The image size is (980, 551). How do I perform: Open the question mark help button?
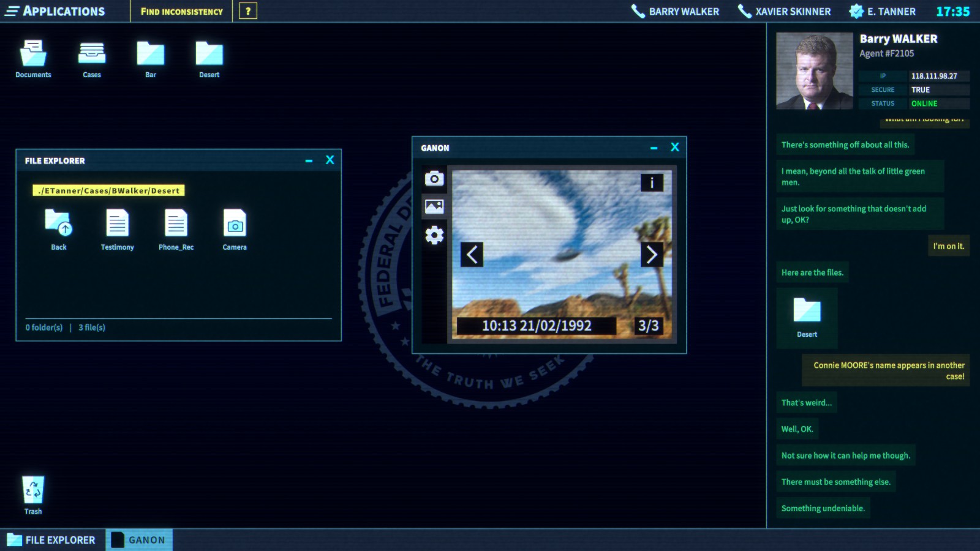[x=248, y=11]
